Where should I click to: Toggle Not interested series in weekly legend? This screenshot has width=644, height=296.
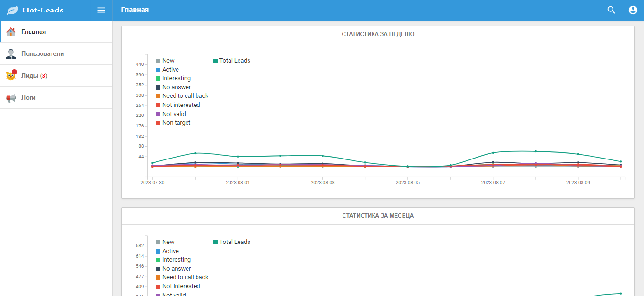click(178, 105)
